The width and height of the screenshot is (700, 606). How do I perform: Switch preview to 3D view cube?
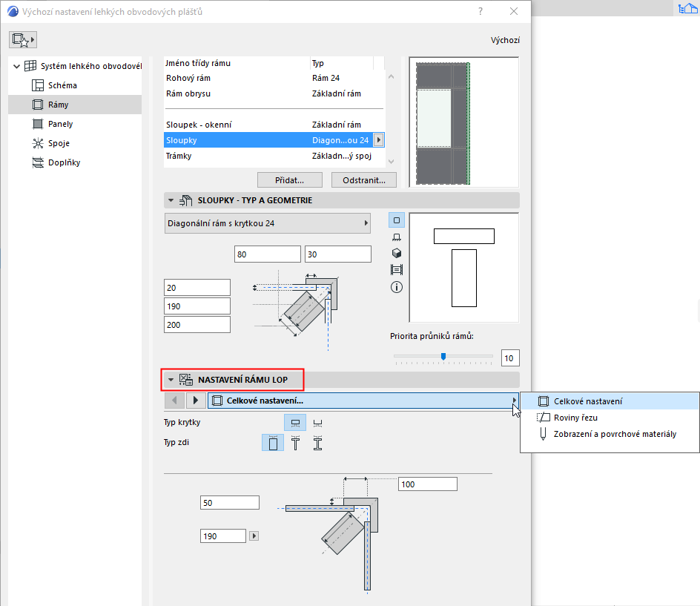click(396, 253)
